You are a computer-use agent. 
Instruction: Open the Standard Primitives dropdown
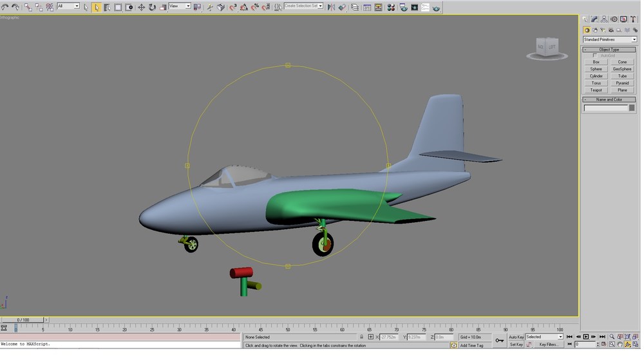(x=609, y=39)
